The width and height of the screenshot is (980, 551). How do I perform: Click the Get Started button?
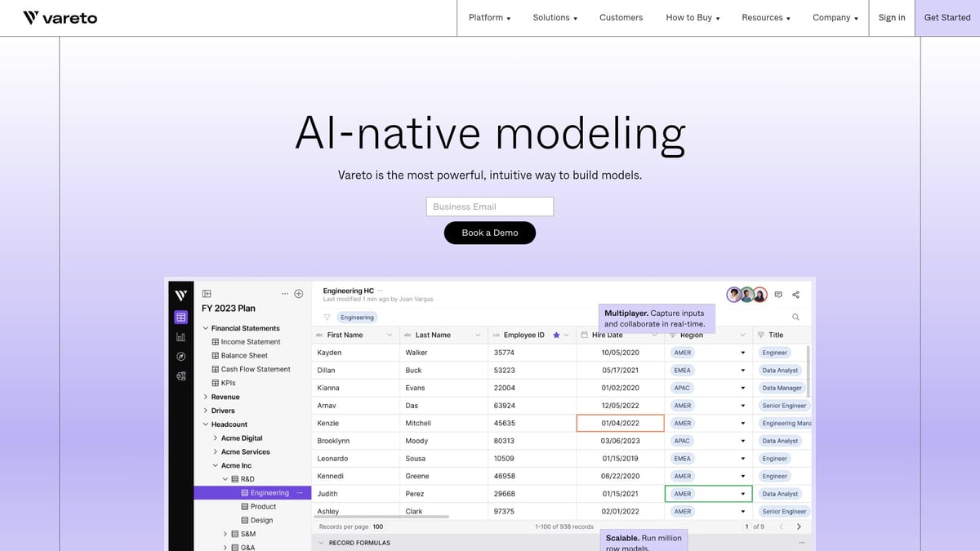(x=947, y=18)
